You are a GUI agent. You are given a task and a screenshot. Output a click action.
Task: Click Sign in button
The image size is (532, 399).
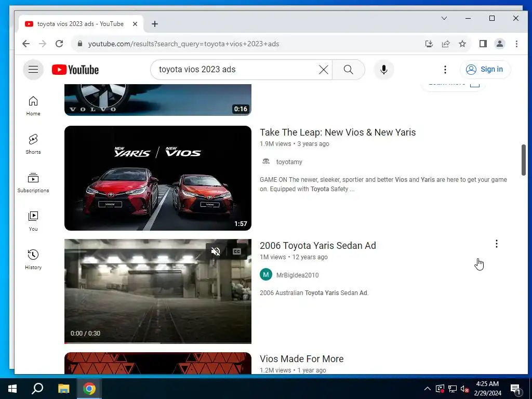point(485,70)
